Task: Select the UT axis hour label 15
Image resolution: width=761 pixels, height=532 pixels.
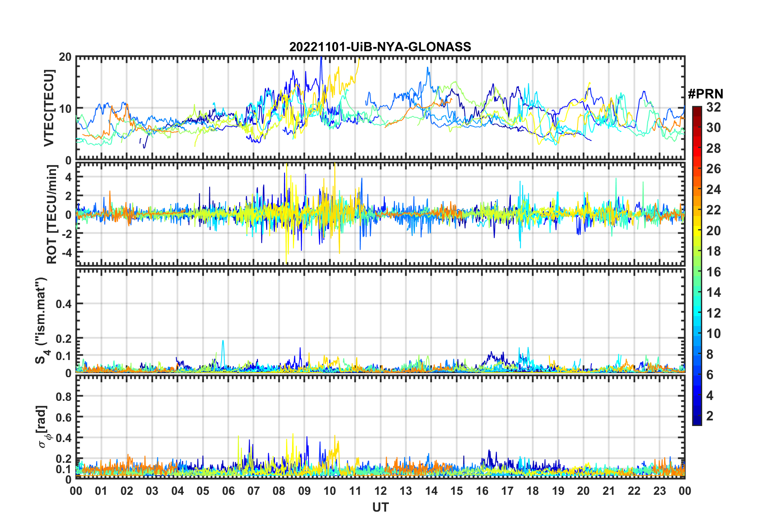Action: 457,491
